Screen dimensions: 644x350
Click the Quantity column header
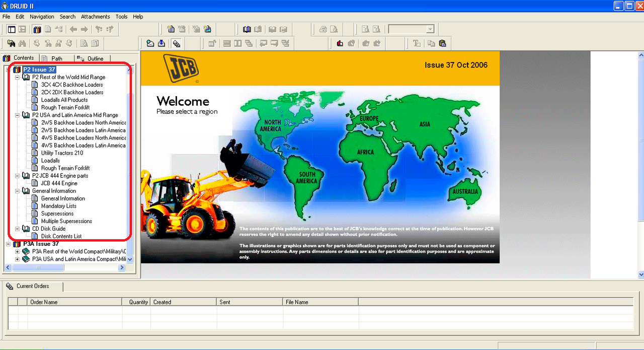[136, 302]
